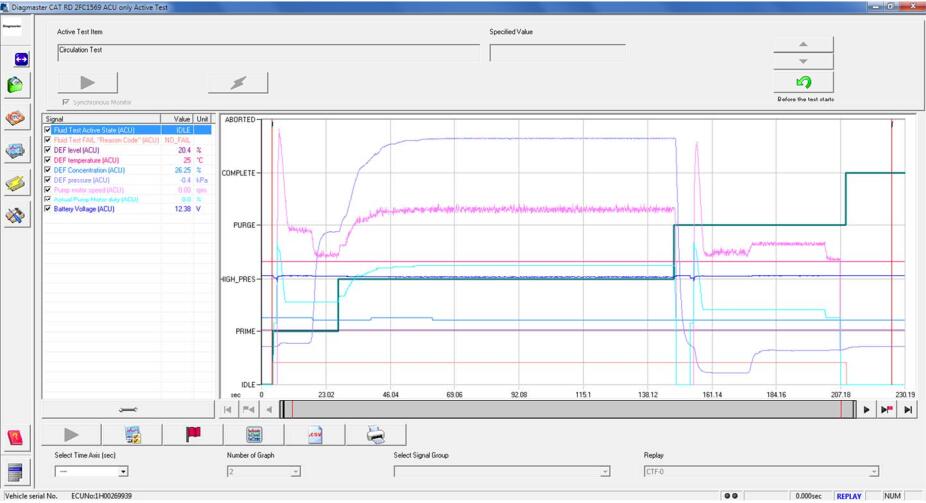The image size is (926, 503).
Task: Toggle Actual Pump Motor duty checkbox
Action: click(48, 200)
